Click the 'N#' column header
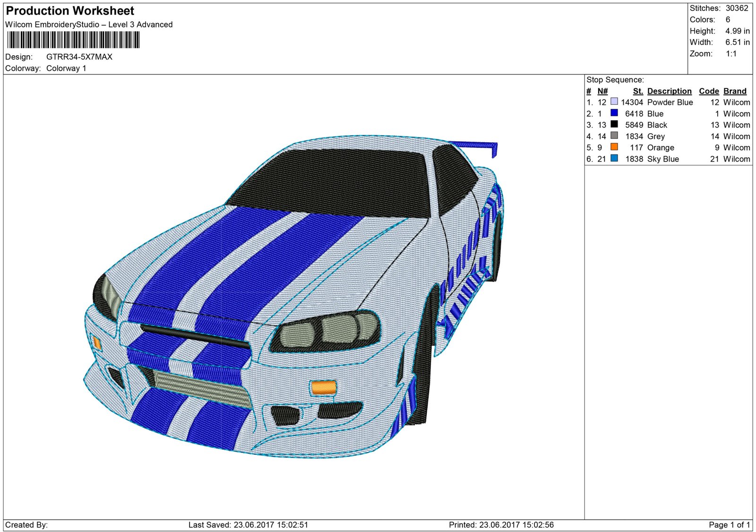756x532 pixels. 602,91
